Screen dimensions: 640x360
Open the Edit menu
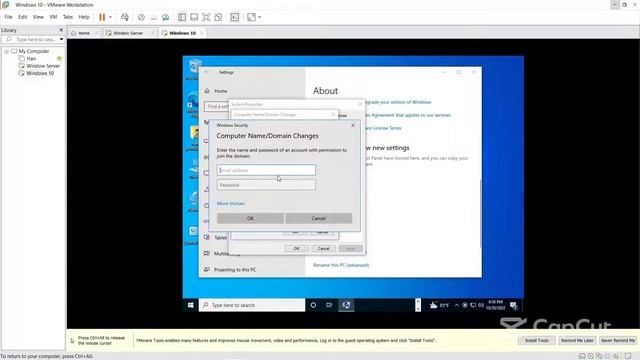(22, 17)
